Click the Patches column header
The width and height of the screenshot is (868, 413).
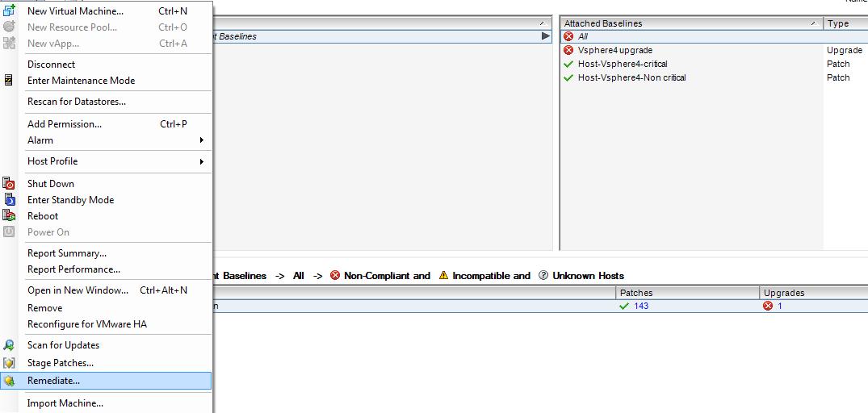[x=687, y=293]
